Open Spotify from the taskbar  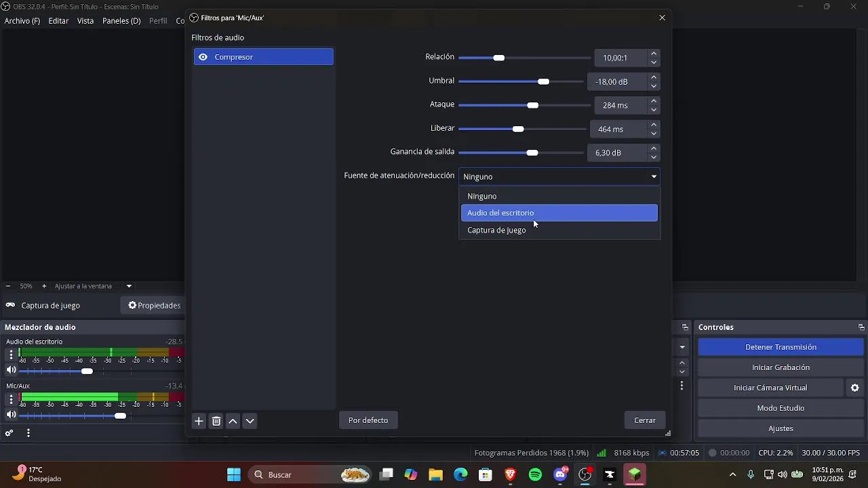click(535, 474)
